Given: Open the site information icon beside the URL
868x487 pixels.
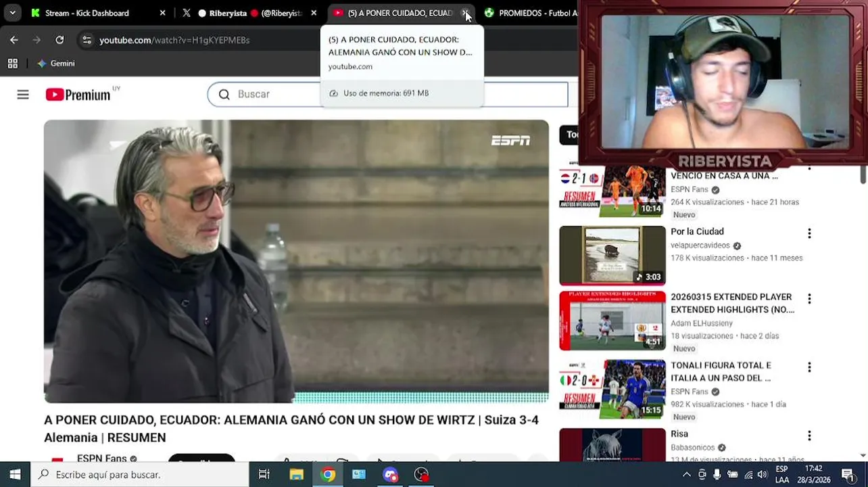Looking at the screenshot, I should click(x=87, y=40).
